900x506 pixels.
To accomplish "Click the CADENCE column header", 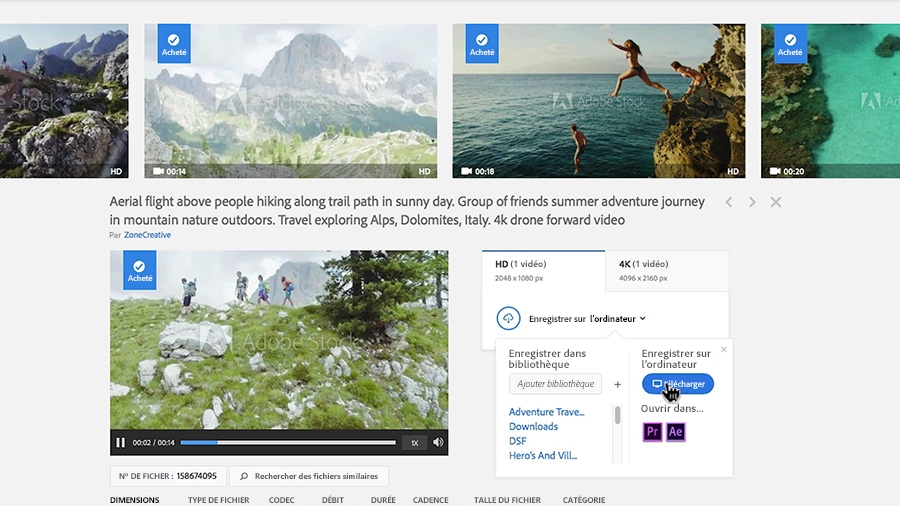I will coord(430,500).
